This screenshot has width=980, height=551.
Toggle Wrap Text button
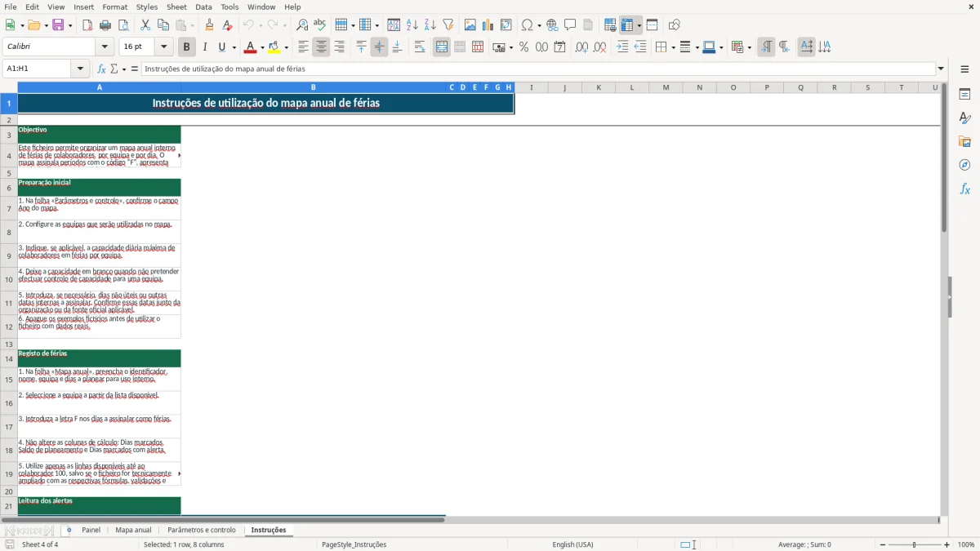tap(419, 47)
